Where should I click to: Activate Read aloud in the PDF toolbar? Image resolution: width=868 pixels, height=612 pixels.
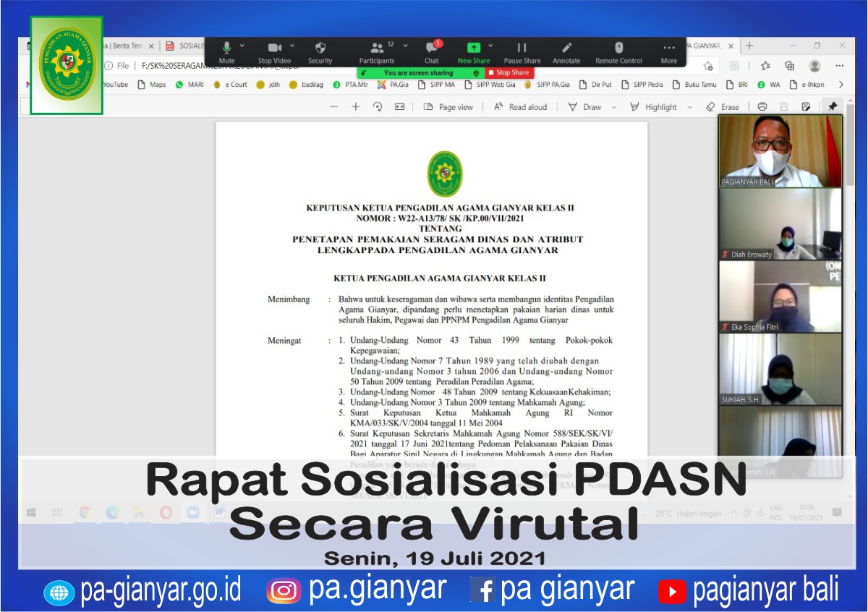pyautogui.click(x=522, y=106)
